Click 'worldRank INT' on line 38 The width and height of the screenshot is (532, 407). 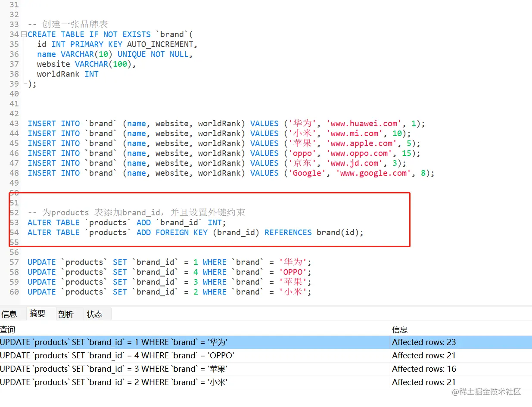[x=68, y=74]
